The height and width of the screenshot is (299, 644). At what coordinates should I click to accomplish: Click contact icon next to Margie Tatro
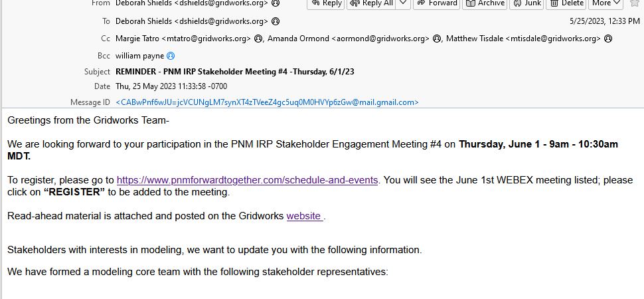(258, 39)
